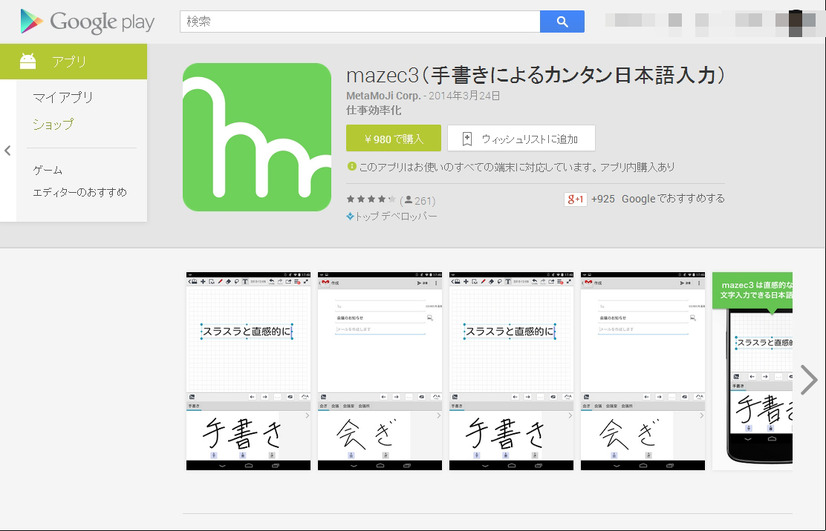Click the green info icon beside compatibility note
Viewport: 826px width, 531px height.
click(351, 167)
